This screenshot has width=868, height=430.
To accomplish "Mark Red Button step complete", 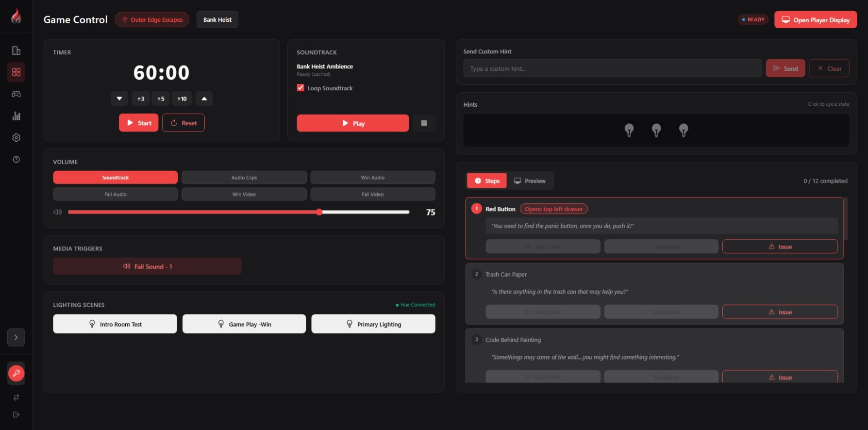I will tap(661, 247).
